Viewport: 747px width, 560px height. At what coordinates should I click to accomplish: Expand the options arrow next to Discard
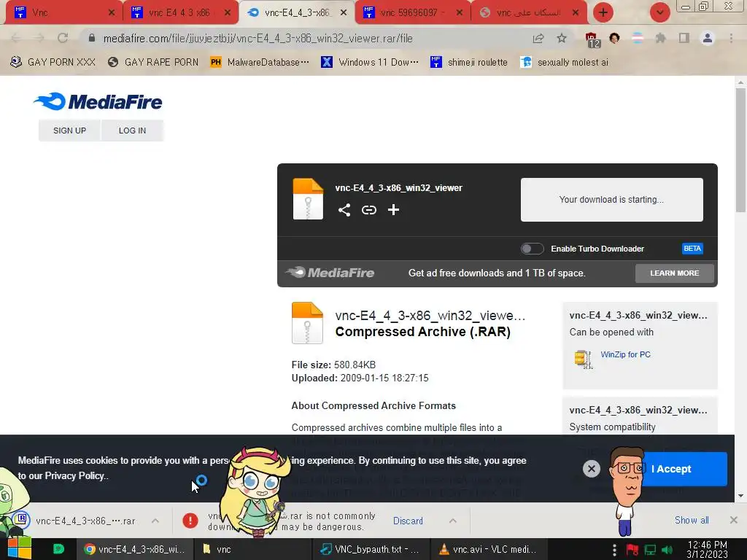click(x=452, y=521)
